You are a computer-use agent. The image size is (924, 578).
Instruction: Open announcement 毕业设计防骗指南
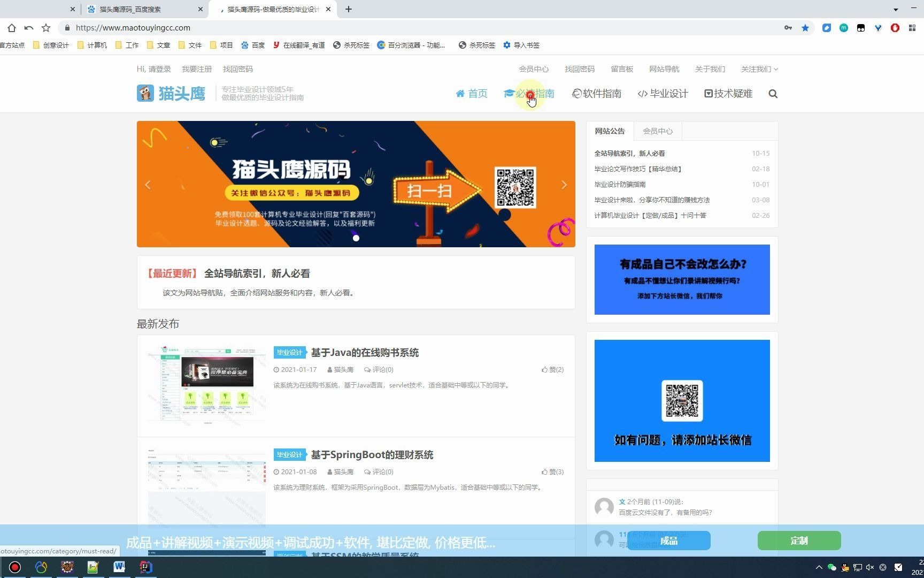point(620,185)
